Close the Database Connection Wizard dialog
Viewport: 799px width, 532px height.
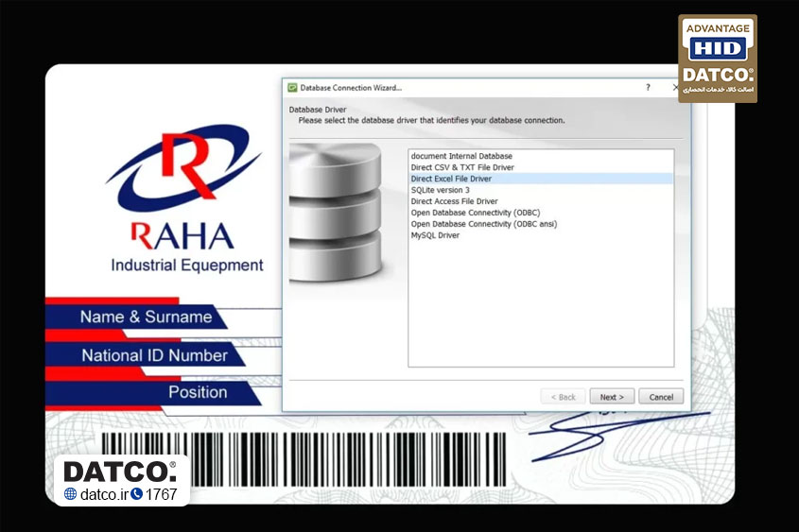(x=675, y=88)
